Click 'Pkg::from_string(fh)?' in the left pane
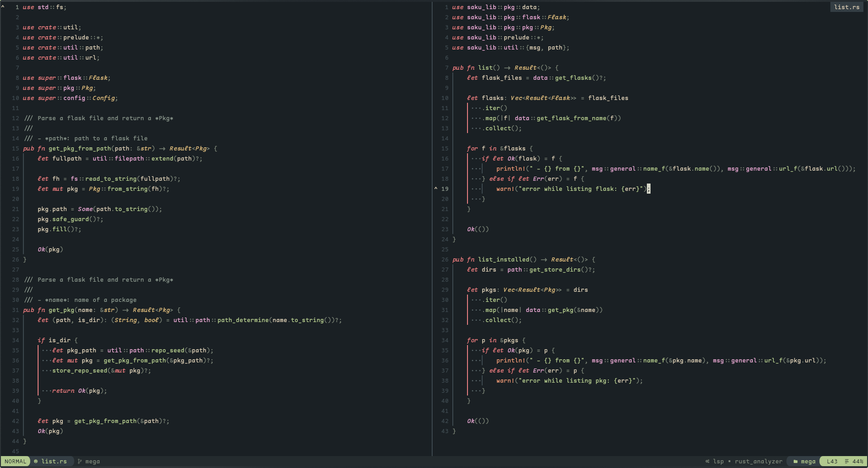The height and width of the screenshot is (468, 868). tap(127, 189)
